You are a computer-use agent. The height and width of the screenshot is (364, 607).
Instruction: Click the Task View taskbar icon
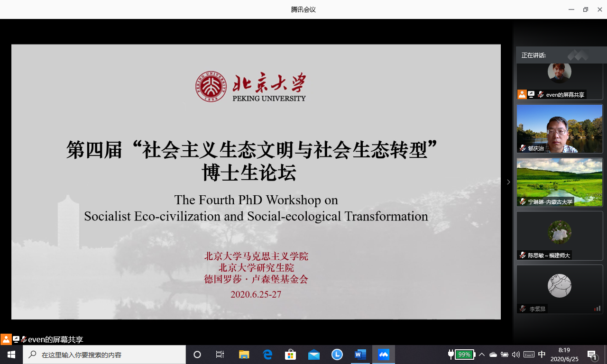coord(220,355)
